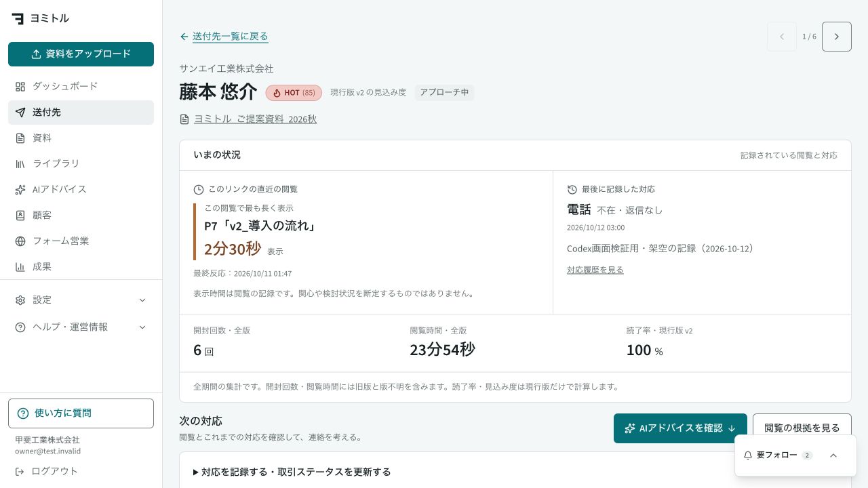Image resolution: width=868 pixels, height=488 pixels.
Task: Open フォーム営業 from the sidebar
Action: point(81,241)
